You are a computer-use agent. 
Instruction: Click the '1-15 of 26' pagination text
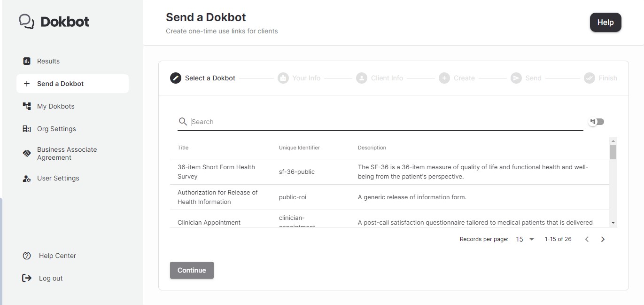(558, 239)
